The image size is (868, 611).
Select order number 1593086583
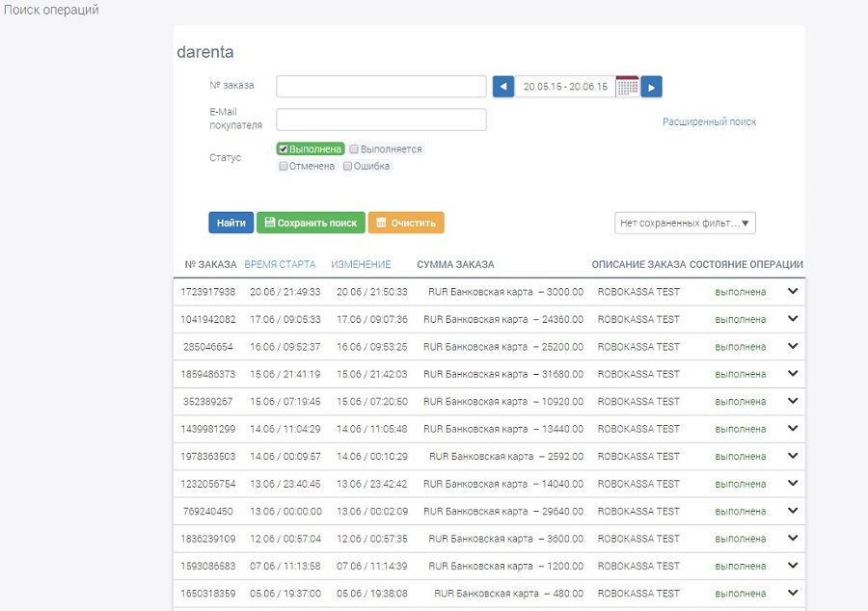pos(208,567)
